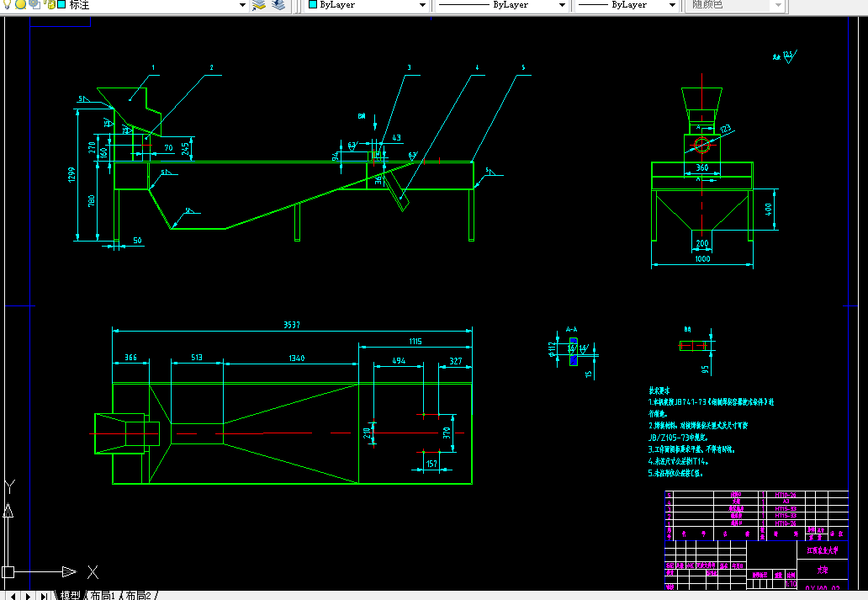Select the 200 dimension in side view
Viewport: 868px width, 600px height.
tap(702, 243)
